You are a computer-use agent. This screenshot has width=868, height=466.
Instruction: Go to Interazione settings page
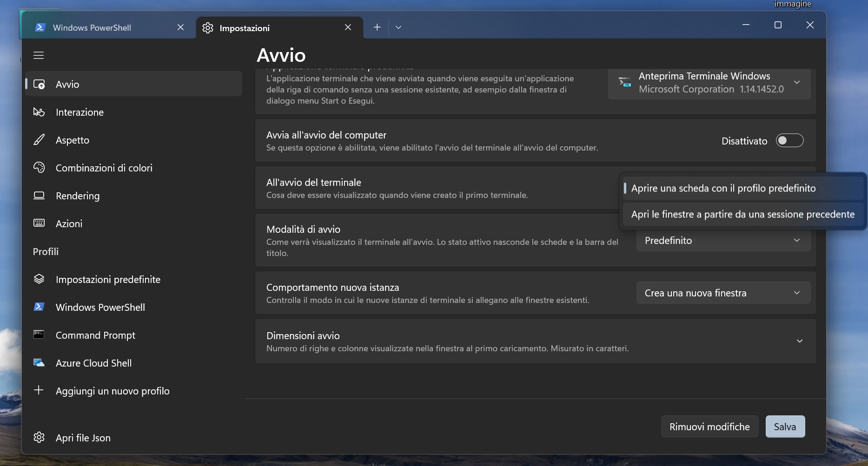point(134,112)
